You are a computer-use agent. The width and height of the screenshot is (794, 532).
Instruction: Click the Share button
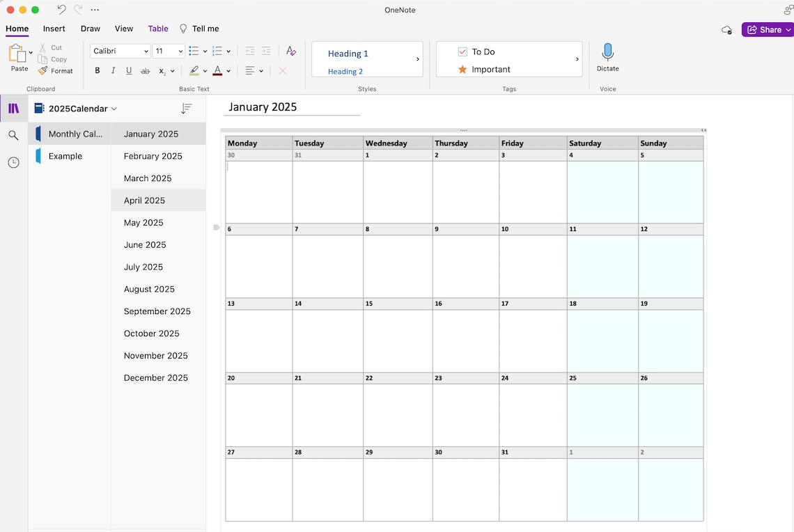click(x=767, y=29)
